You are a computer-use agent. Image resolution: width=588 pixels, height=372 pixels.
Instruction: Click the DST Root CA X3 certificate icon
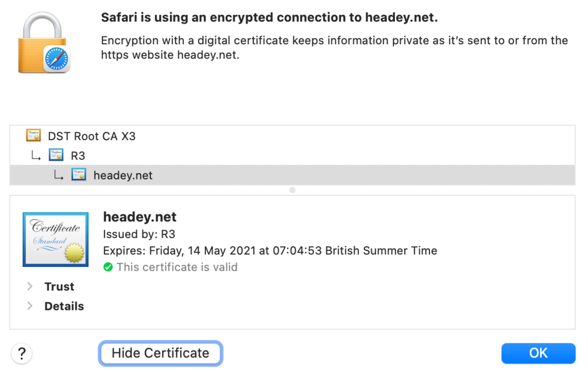click(34, 136)
